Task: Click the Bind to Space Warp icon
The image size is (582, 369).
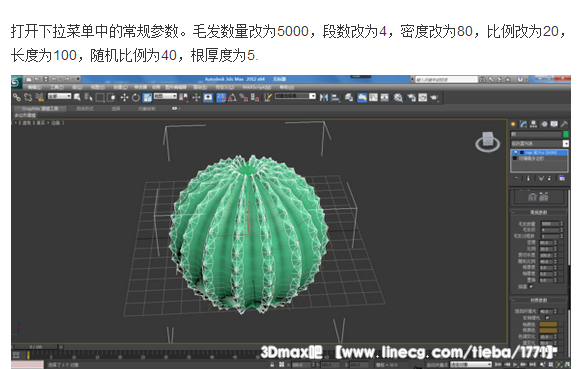Action: [x=40, y=97]
